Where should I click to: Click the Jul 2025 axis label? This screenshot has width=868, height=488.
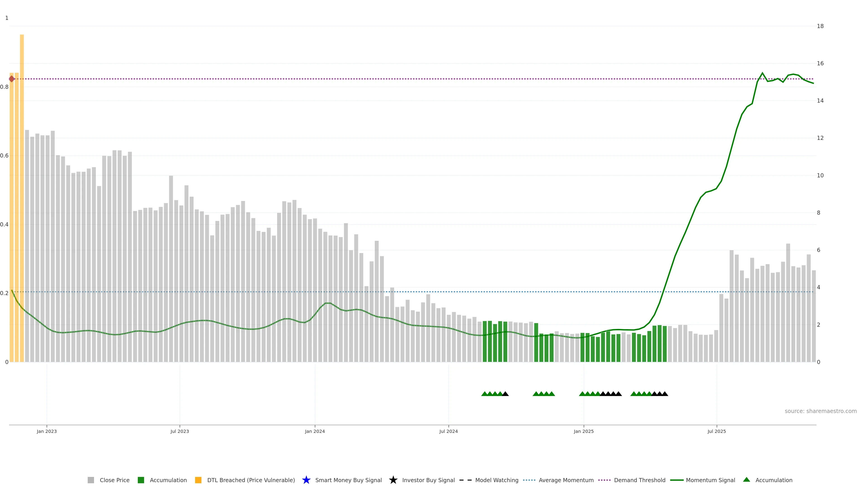(x=717, y=431)
